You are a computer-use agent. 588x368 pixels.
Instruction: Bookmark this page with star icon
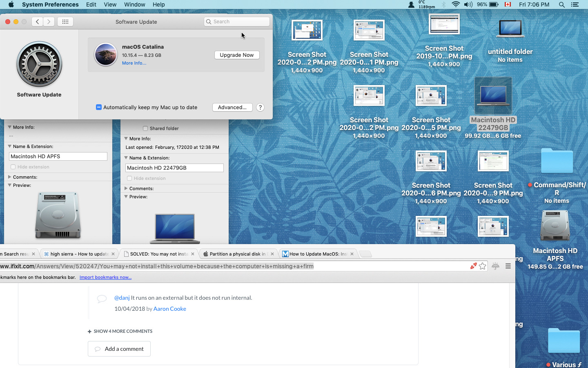coord(483,266)
